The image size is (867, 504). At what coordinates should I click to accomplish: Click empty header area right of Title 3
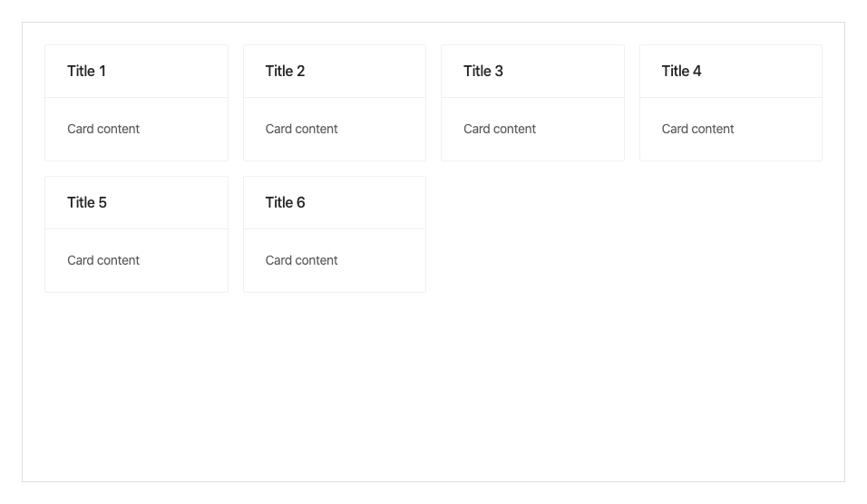tap(563, 72)
